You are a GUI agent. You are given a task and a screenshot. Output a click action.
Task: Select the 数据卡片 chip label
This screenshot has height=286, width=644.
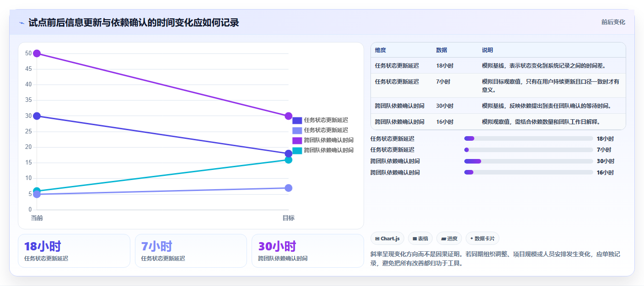(x=485, y=238)
